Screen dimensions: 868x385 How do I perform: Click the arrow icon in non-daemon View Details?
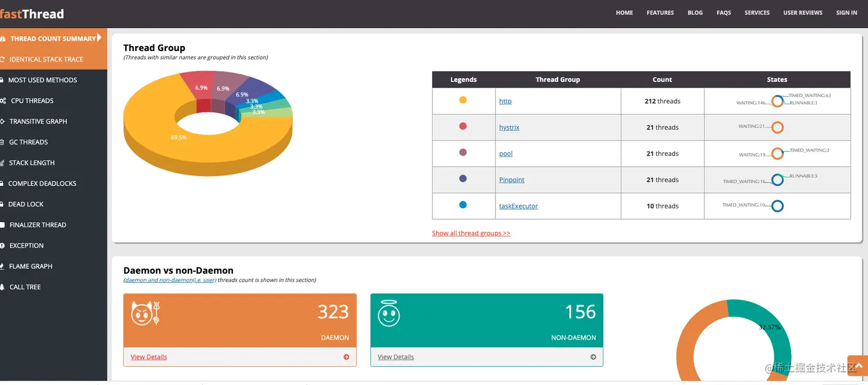593,357
